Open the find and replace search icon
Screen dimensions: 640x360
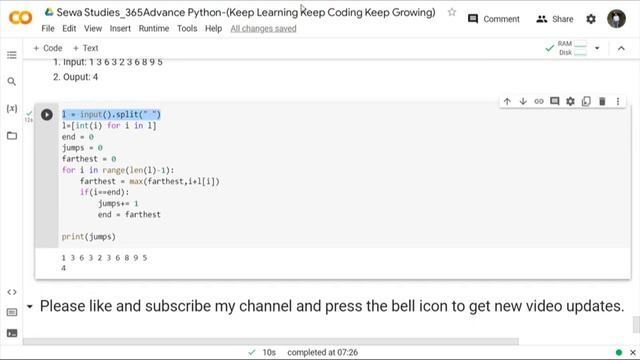11,82
